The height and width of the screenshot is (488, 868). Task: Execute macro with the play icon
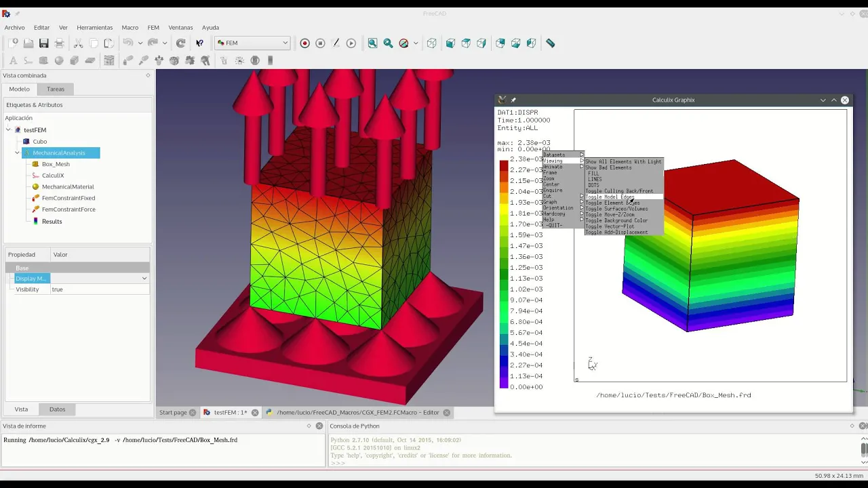click(351, 43)
